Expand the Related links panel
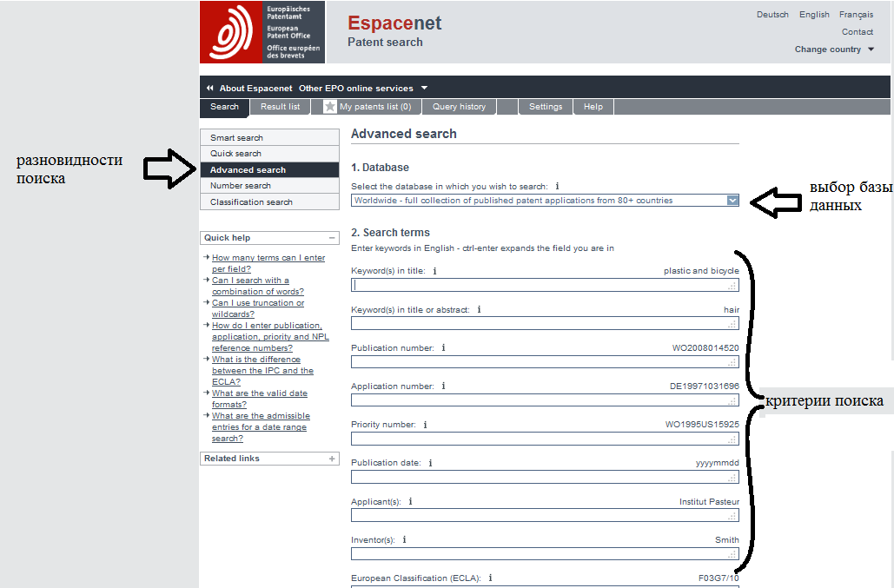This screenshot has width=894, height=588. pyautogui.click(x=332, y=459)
